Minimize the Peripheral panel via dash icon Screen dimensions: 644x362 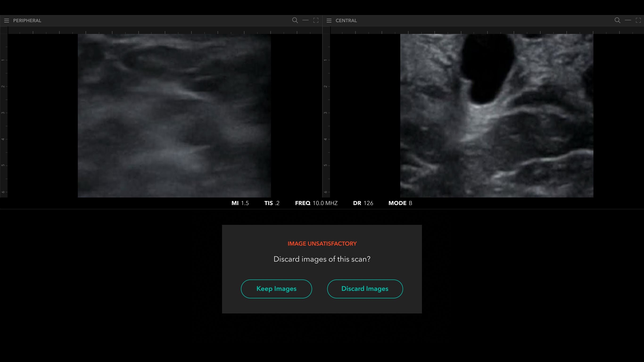[305, 20]
